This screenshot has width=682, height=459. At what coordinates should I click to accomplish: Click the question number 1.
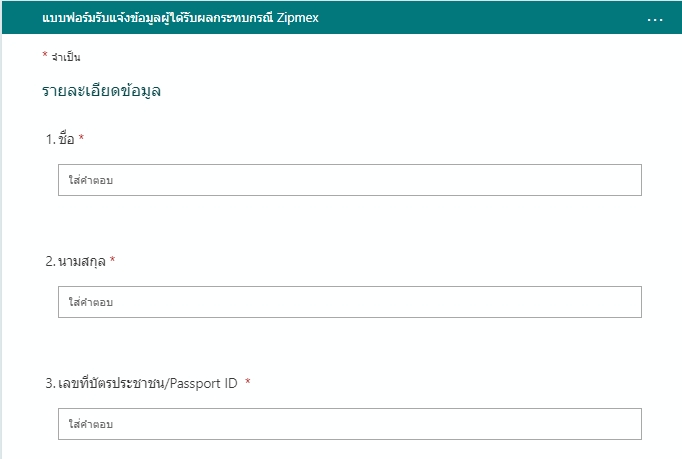[50, 139]
